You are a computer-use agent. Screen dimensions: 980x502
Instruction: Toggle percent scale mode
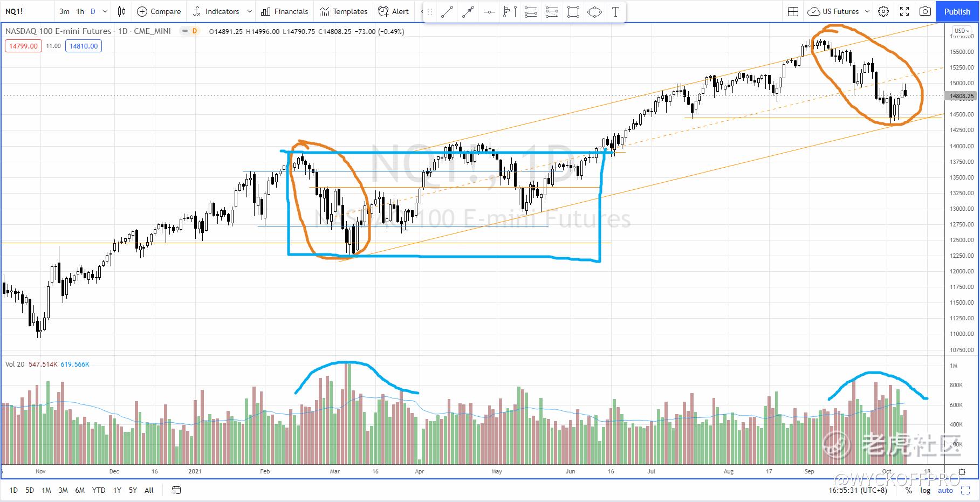[x=909, y=490]
